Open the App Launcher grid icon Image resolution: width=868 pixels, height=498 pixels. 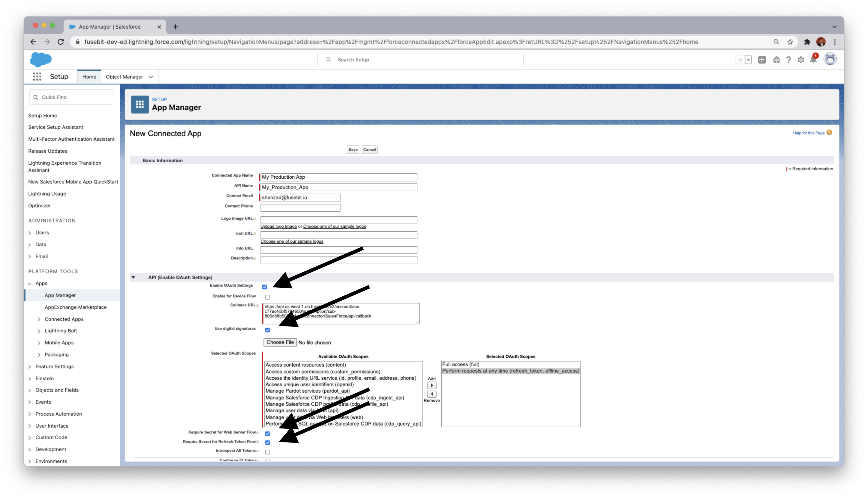pyautogui.click(x=37, y=77)
